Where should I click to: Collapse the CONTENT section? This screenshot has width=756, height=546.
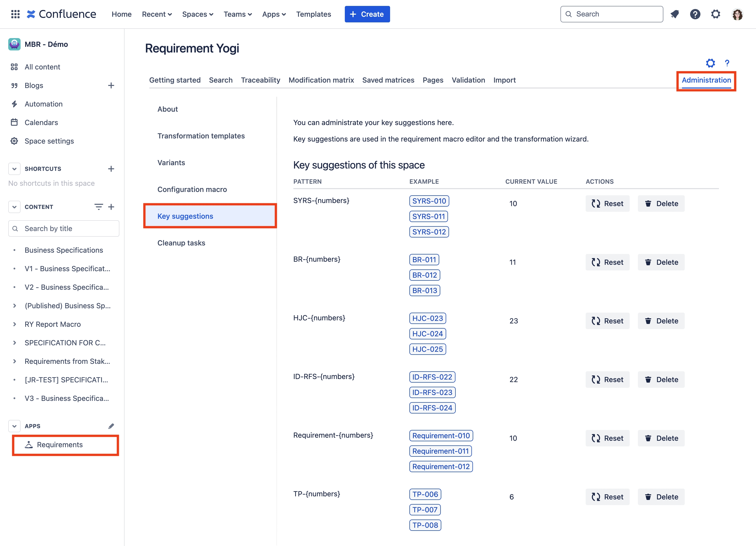(x=14, y=207)
